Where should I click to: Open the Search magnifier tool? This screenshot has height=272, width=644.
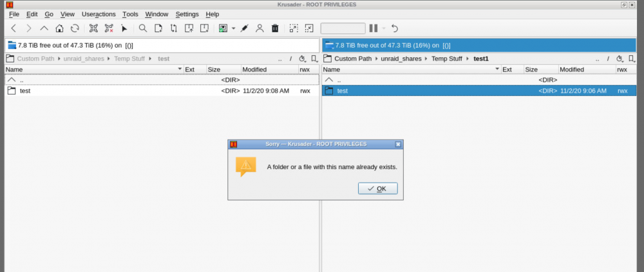pyautogui.click(x=142, y=28)
